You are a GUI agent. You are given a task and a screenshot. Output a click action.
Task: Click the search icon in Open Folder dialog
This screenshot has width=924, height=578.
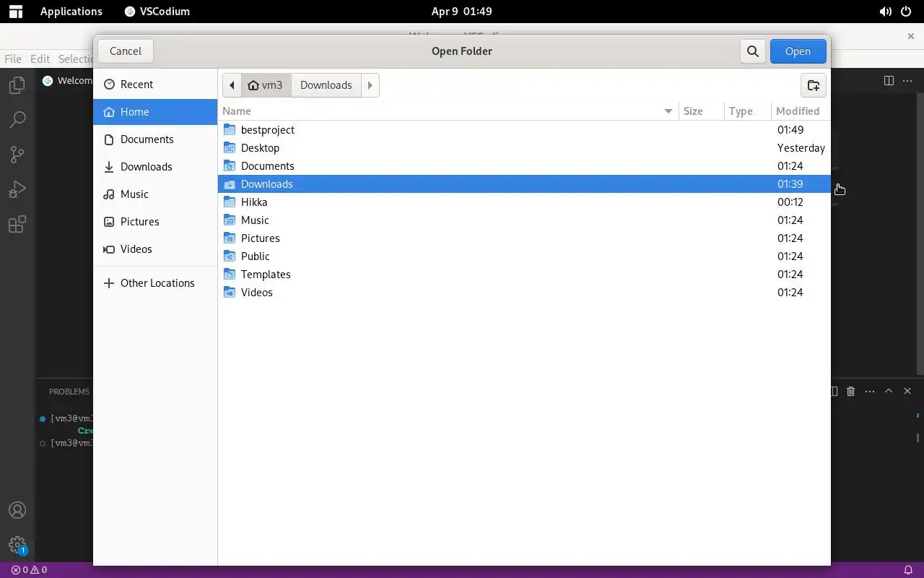pyautogui.click(x=753, y=51)
